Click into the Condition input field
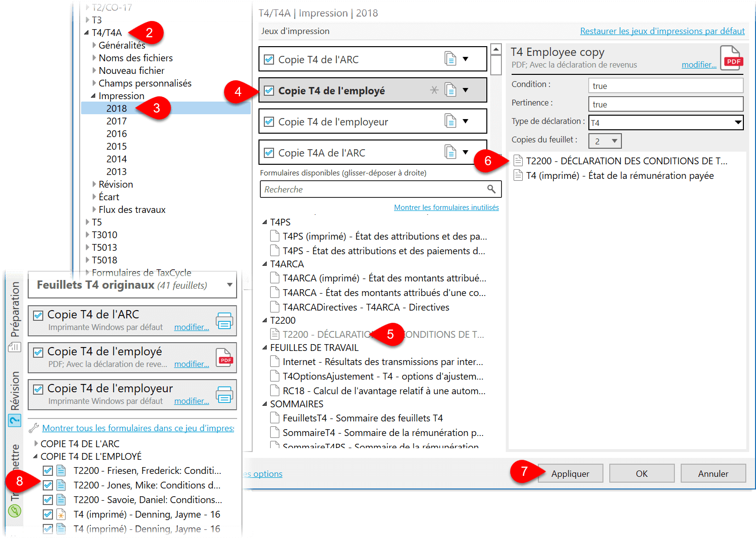This screenshot has width=756, height=540. coord(665,86)
